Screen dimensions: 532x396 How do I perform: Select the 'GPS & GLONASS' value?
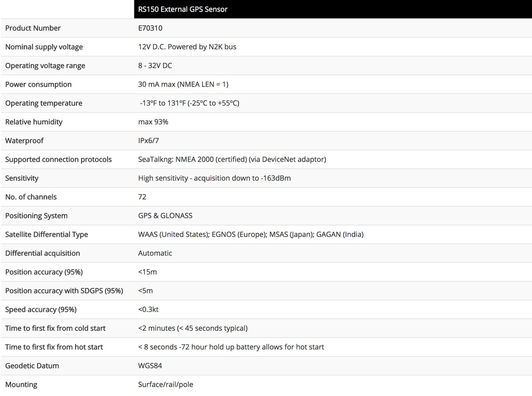[165, 216]
